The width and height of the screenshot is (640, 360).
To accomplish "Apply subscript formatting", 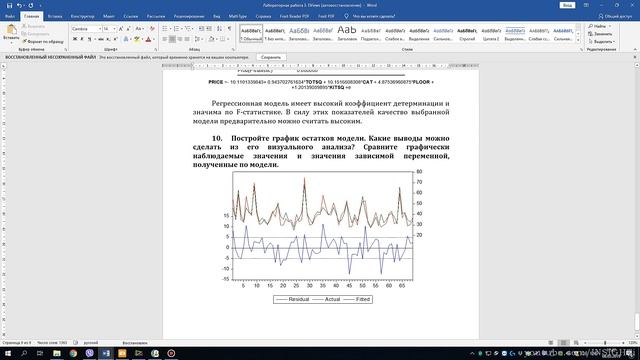I will click(x=108, y=39).
